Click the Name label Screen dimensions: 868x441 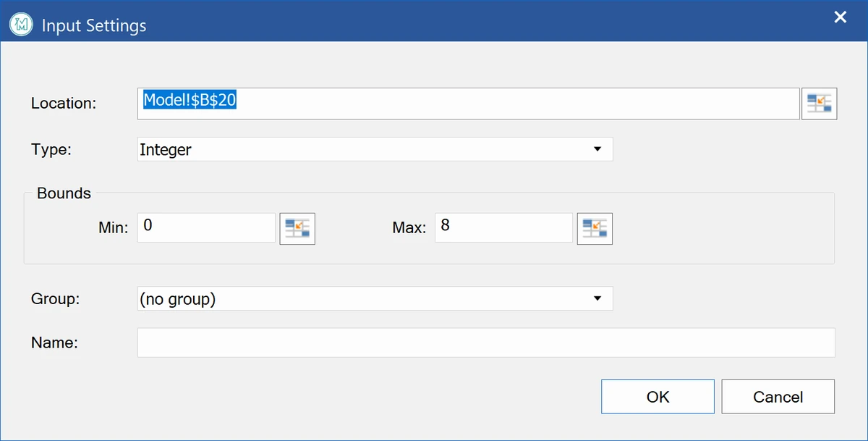click(x=54, y=343)
